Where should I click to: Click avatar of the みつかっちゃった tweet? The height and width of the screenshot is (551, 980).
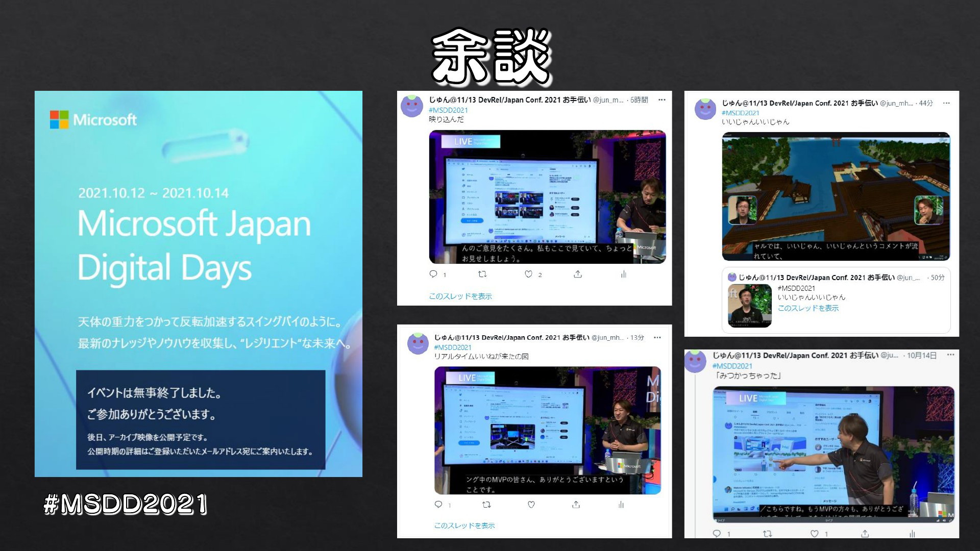tap(695, 362)
